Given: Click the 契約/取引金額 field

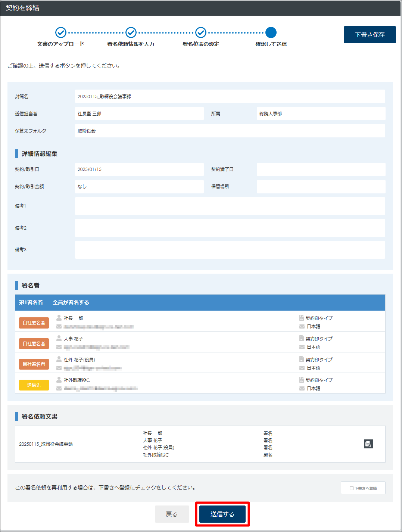Looking at the screenshot, I should (x=139, y=186).
